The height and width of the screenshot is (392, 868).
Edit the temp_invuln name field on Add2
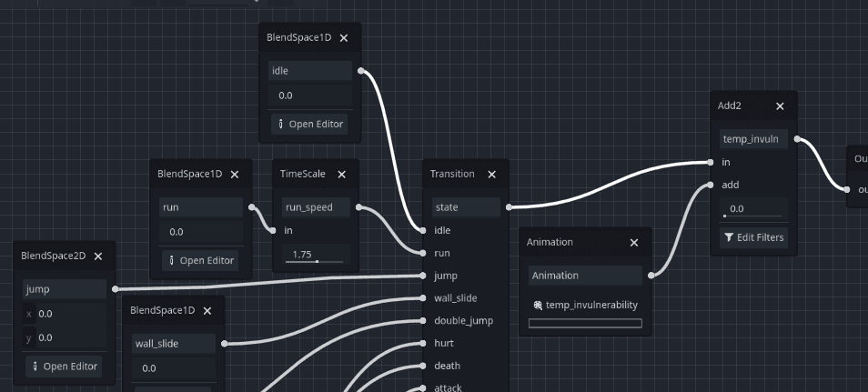(x=753, y=139)
